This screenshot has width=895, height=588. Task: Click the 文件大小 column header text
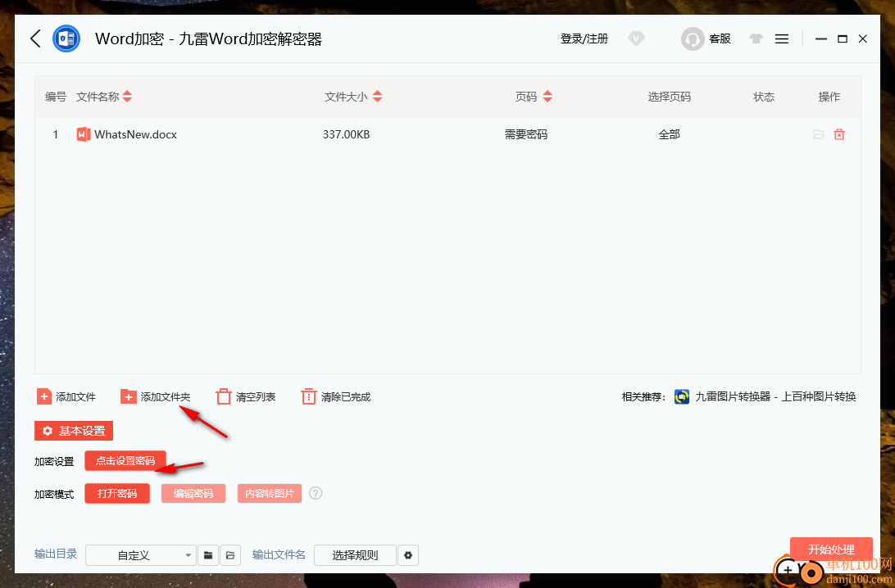pyautogui.click(x=346, y=97)
